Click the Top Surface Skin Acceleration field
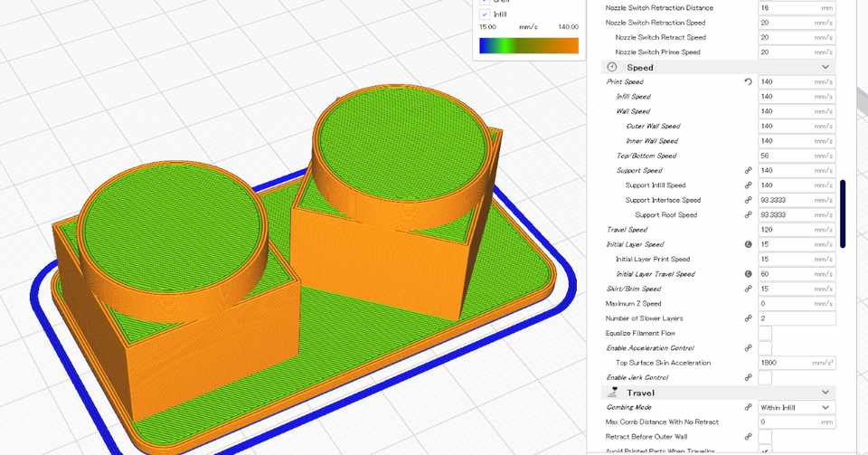The image size is (868, 455). click(x=797, y=363)
